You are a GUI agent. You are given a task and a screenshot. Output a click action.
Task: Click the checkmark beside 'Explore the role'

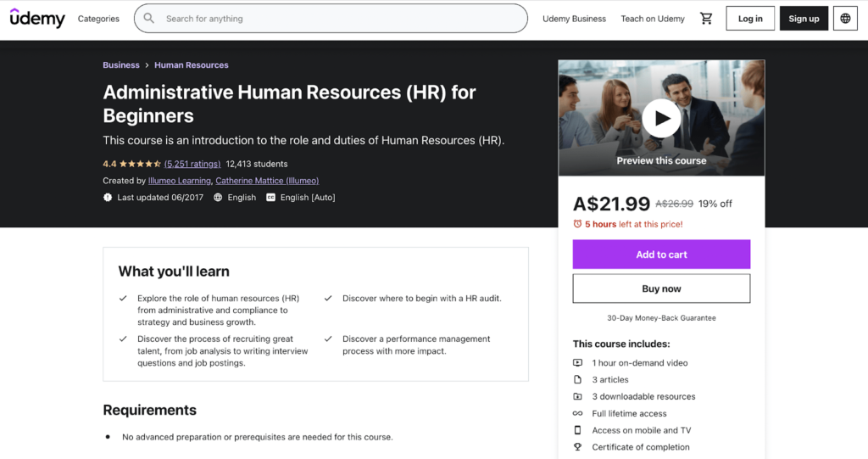(123, 299)
